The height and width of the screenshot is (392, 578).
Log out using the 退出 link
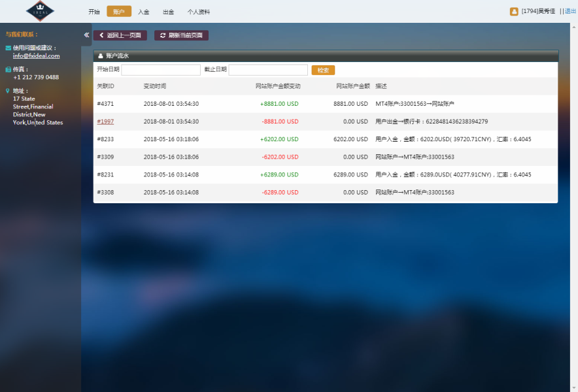click(570, 11)
